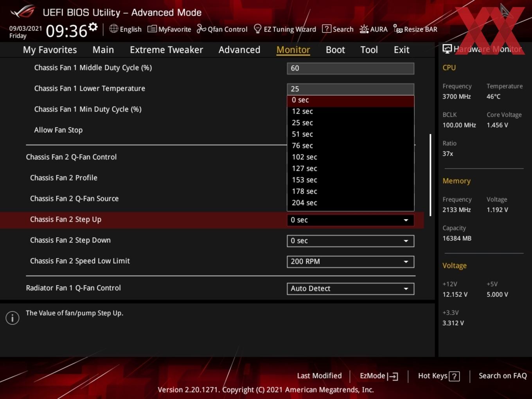This screenshot has width=532, height=399.
Task: Select the Chassis Fan 2 Speed Low Limit label
Action: (80, 261)
